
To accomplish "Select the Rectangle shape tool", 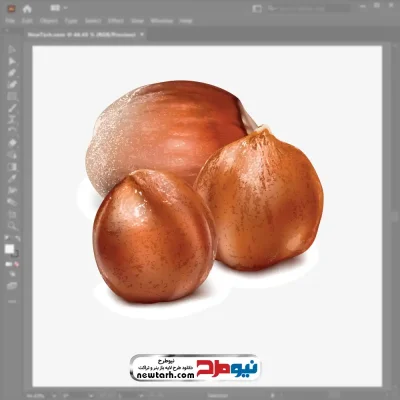I will [x=12, y=97].
